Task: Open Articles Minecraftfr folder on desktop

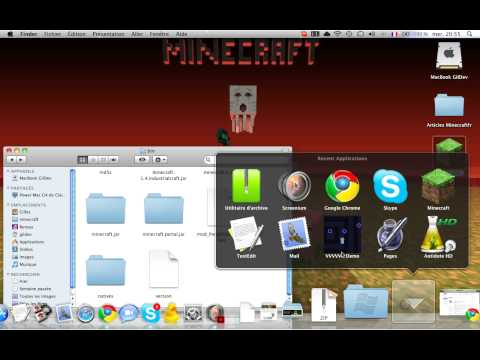Action: tap(449, 110)
